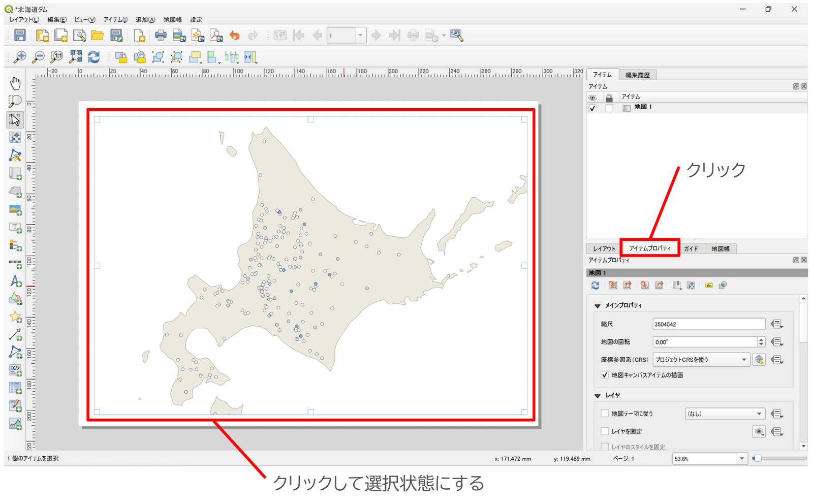Switch to the アイテムプロパティ tab

[650, 248]
